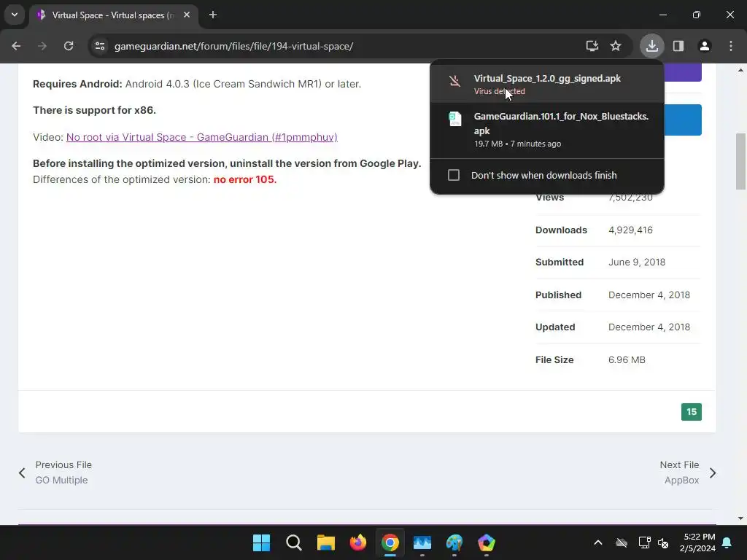Toggle the Chrome downloads button
The width and height of the screenshot is (747, 560).
tap(651, 46)
